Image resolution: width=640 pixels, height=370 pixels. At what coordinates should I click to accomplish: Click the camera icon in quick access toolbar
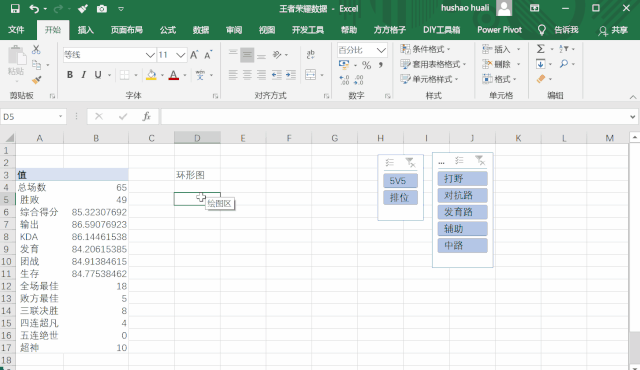coord(102,9)
